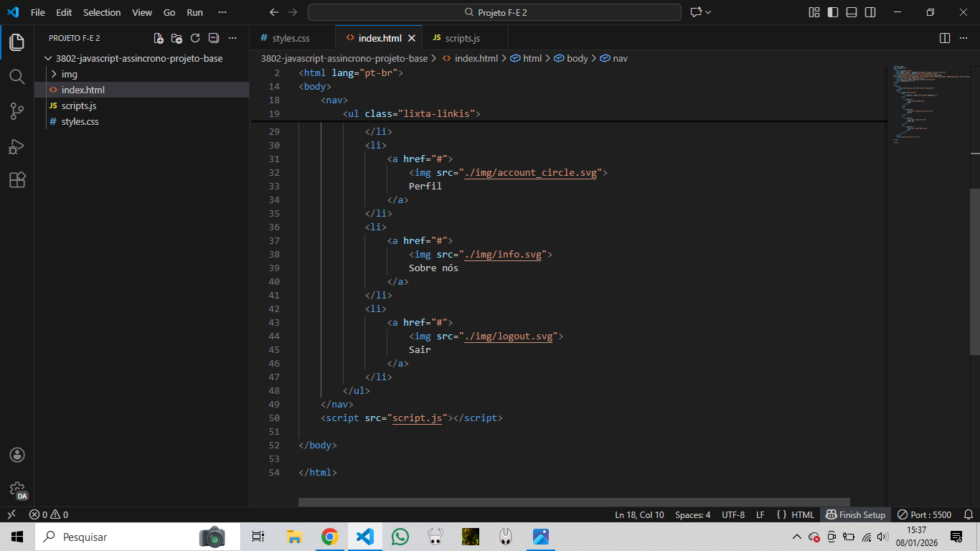Open the Run and Debug view
Screen dimensions: 980x551
pyautogui.click(x=17, y=146)
